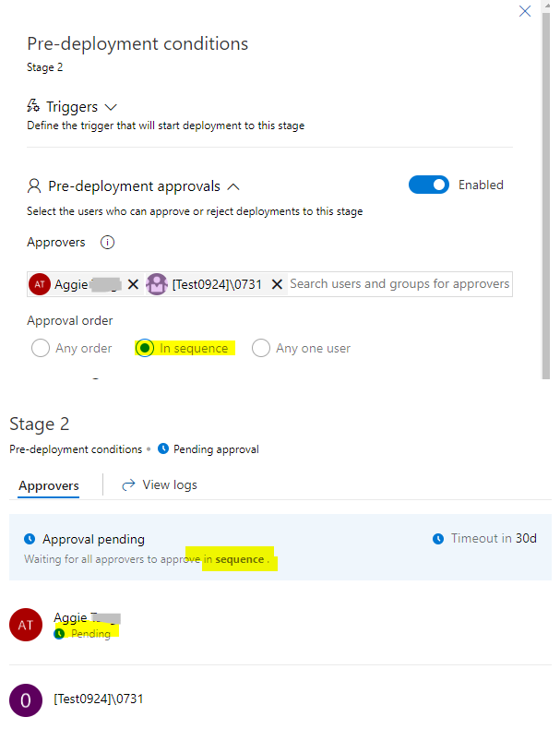This screenshot has height=729, width=560.
Task: Toggle the Enabled approvals switch
Action: click(429, 185)
